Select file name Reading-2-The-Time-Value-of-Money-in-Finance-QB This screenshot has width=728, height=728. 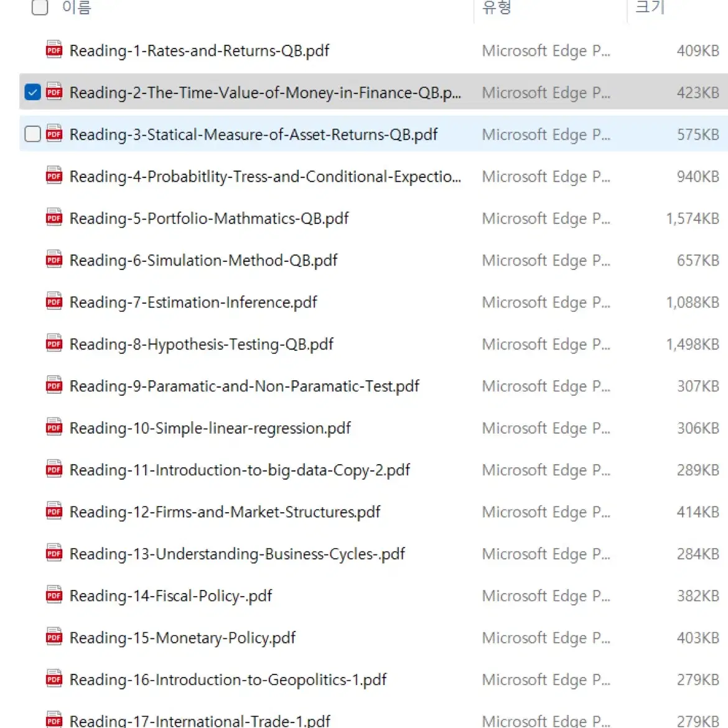[265, 93]
